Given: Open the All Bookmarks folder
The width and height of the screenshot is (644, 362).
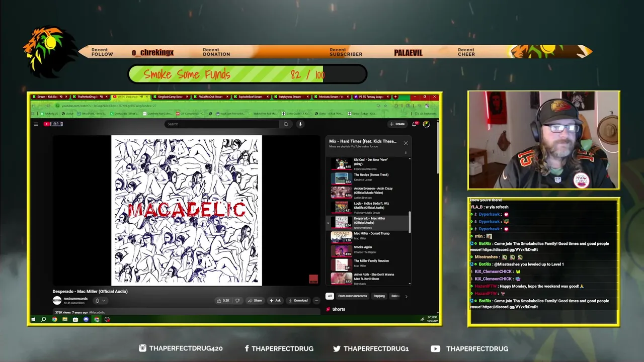Looking at the screenshot, I should (x=427, y=114).
